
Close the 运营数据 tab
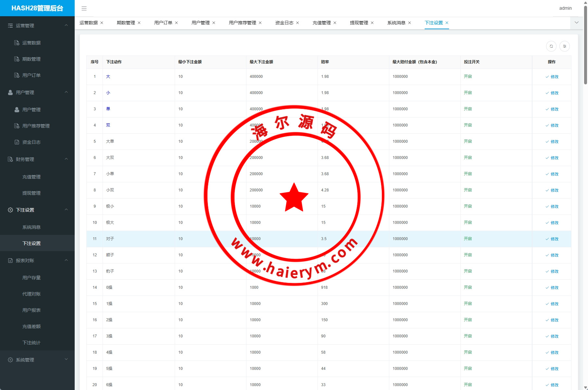102,23
